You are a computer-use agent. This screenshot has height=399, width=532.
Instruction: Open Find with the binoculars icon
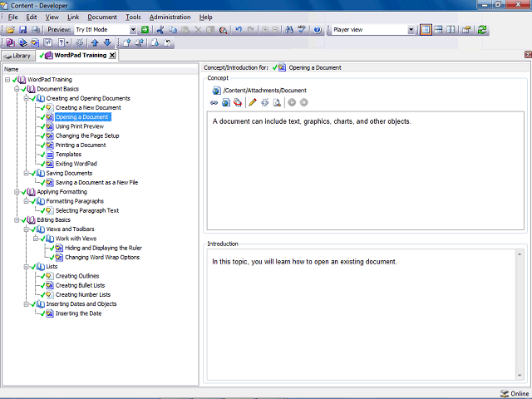coord(289,30)
